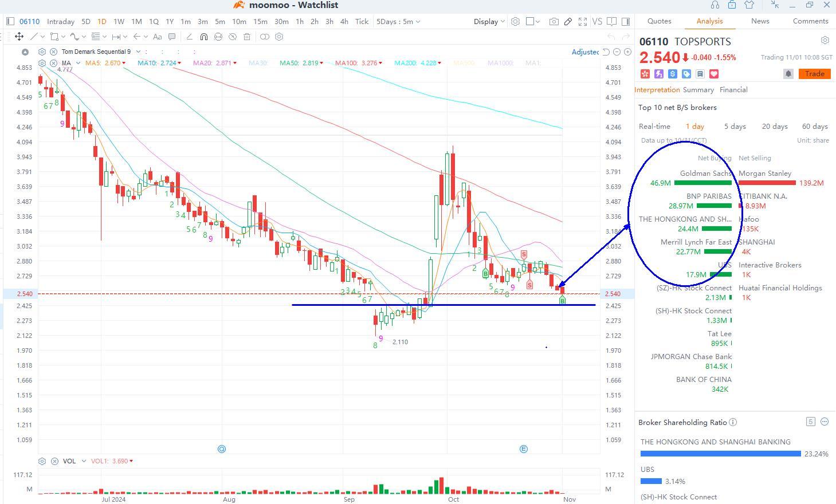Choose the trend line drawing tool
Viewport: 836px width, 504px height.
(x=34, y=37)
